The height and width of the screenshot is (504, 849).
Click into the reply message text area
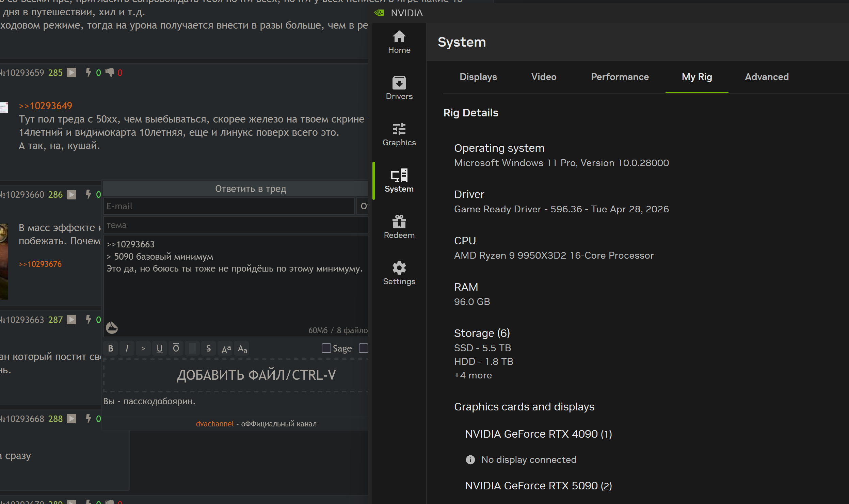coord(236,286)
